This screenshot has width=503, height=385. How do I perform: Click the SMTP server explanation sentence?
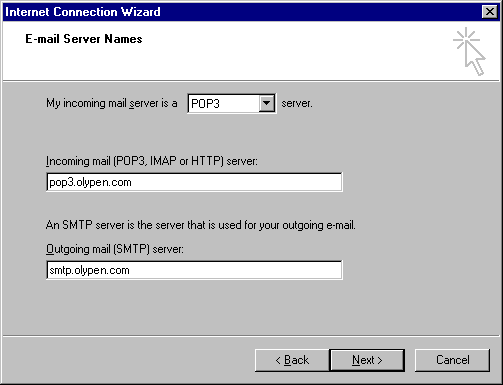(x=201, y=225)
